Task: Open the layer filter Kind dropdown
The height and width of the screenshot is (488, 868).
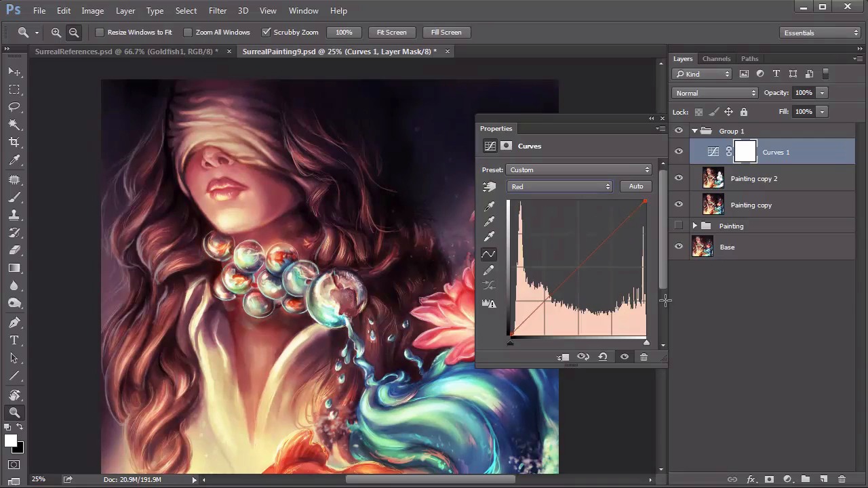Action: pyautogui.click(x=702, y=74)
